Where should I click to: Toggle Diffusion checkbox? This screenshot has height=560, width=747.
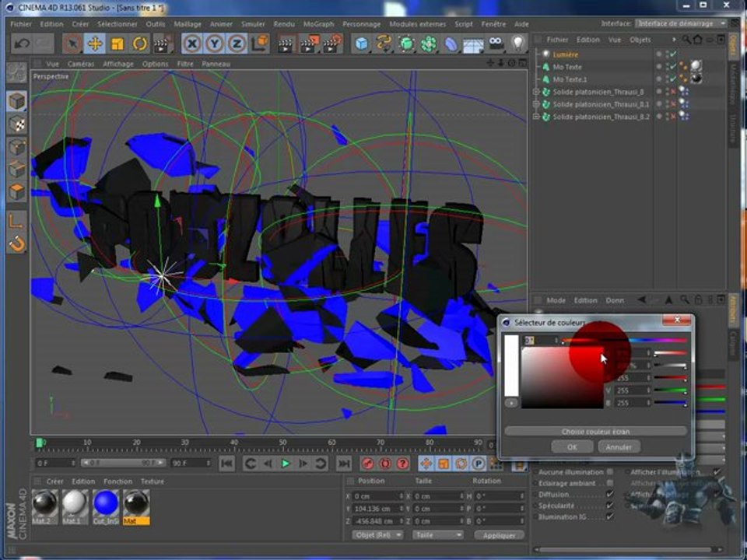(x=610, y=495)
